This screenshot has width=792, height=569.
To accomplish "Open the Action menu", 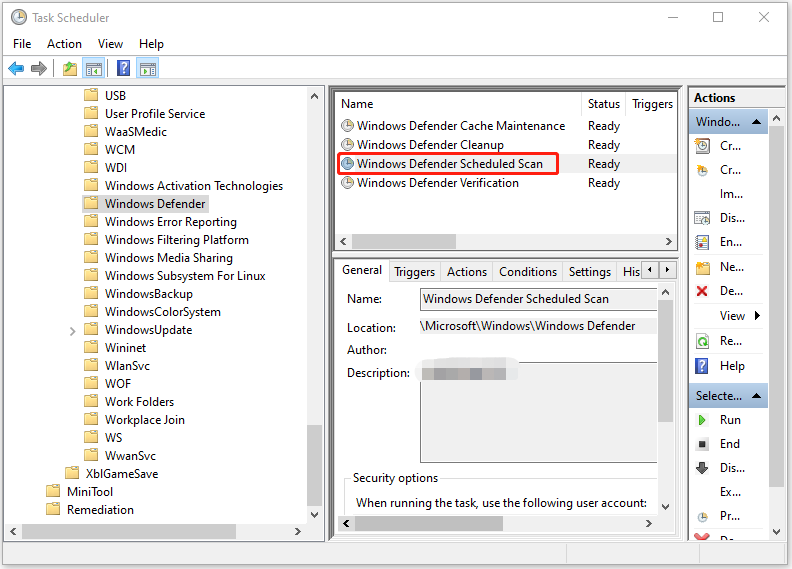I will pyautogui.click(x=64, y=44).
